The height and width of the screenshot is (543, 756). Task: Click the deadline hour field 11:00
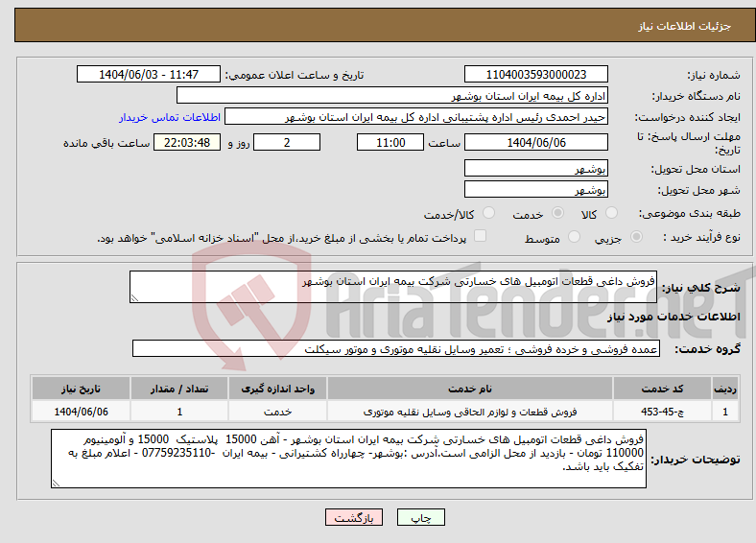[x=390, y=142]
